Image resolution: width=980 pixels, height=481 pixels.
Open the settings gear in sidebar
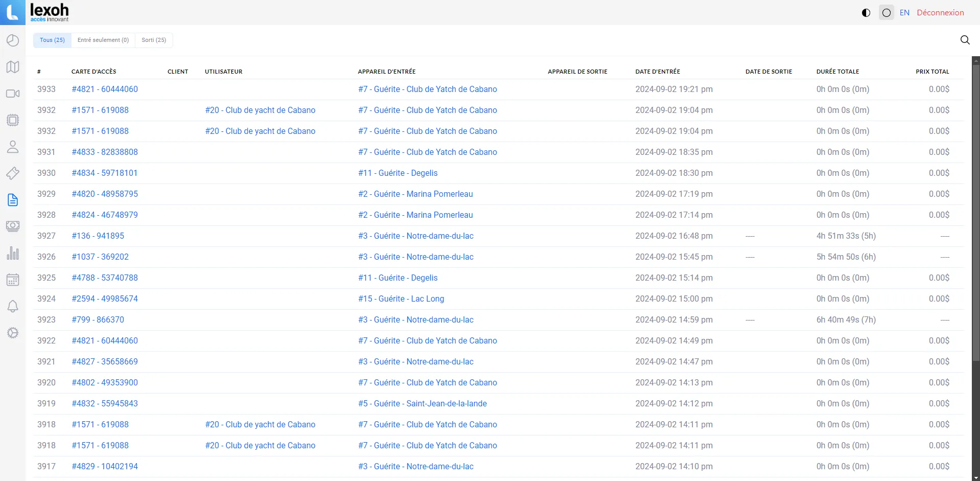pyautogui.click(x=13, y=333)
